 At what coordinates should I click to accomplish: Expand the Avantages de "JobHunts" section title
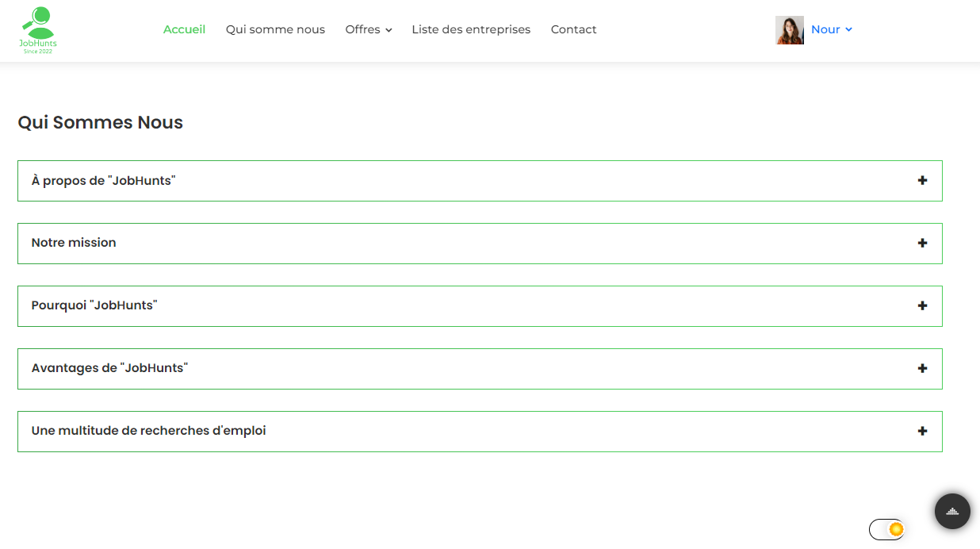109,368
